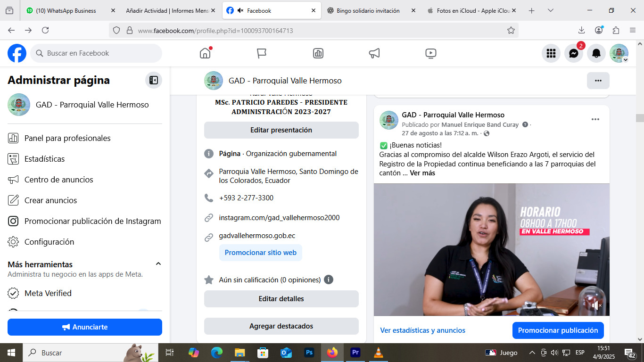The width and height of the screenshot is (644, 362).
Task: Collapse the Más herramientas section
Action: tap(158, 264)
